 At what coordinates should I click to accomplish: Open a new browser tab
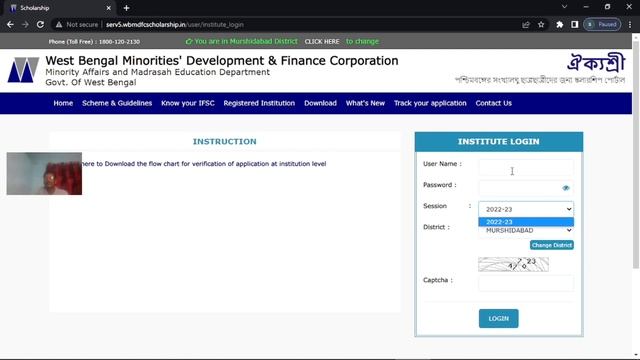[x=127, y=8]
